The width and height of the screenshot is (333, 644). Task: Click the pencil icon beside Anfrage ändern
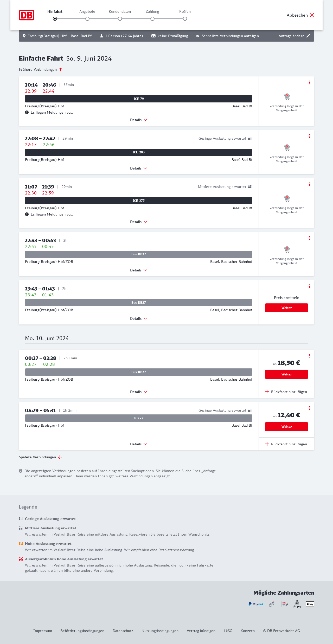(x=308, y=36)
